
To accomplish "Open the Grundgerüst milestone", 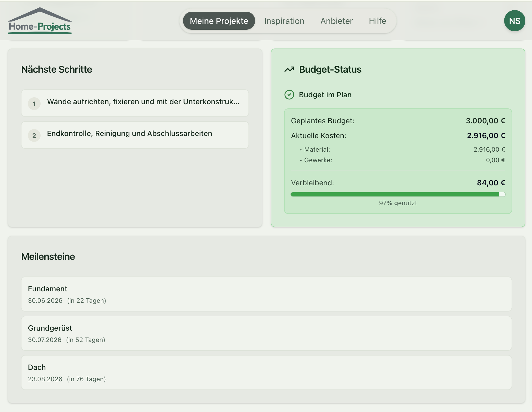I will 267,333.
